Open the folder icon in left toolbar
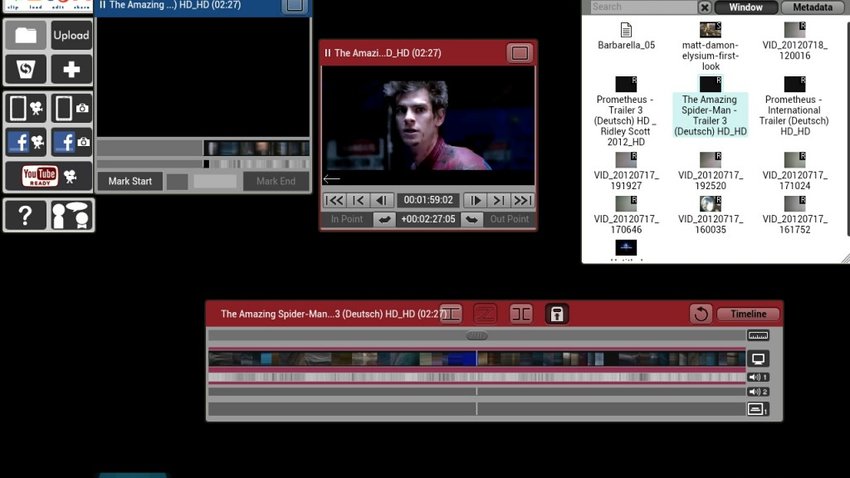The width and height of the screenshot is (850, 478). 25,36
